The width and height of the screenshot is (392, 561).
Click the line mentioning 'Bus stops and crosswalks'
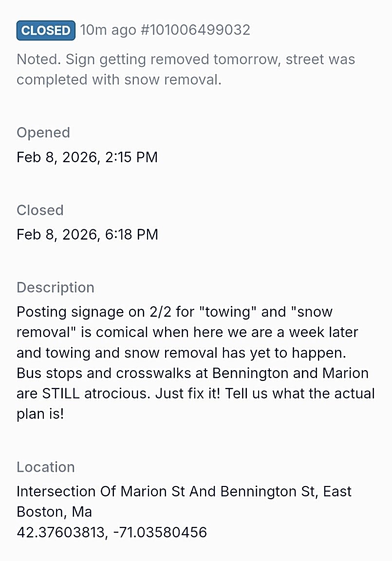point(192,373)
